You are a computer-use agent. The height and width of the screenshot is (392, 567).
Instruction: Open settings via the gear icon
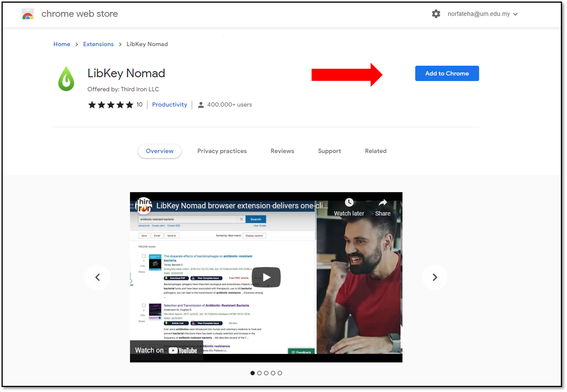coord(436,14)
